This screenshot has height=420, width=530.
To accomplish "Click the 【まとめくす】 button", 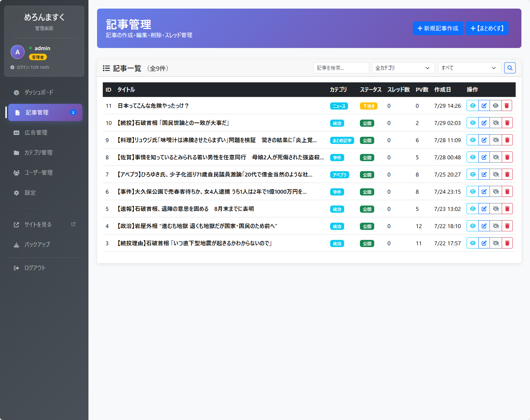I will (487, 28).
